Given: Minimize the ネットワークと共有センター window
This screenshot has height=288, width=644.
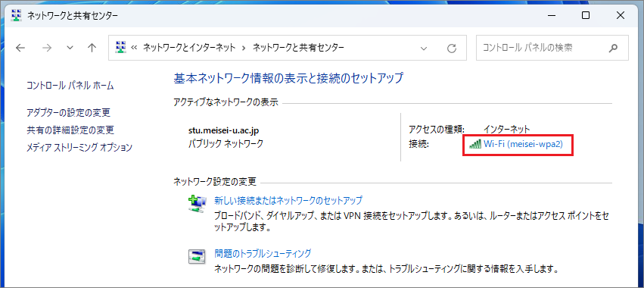Looking at the screenshot, I should [551, 16].
